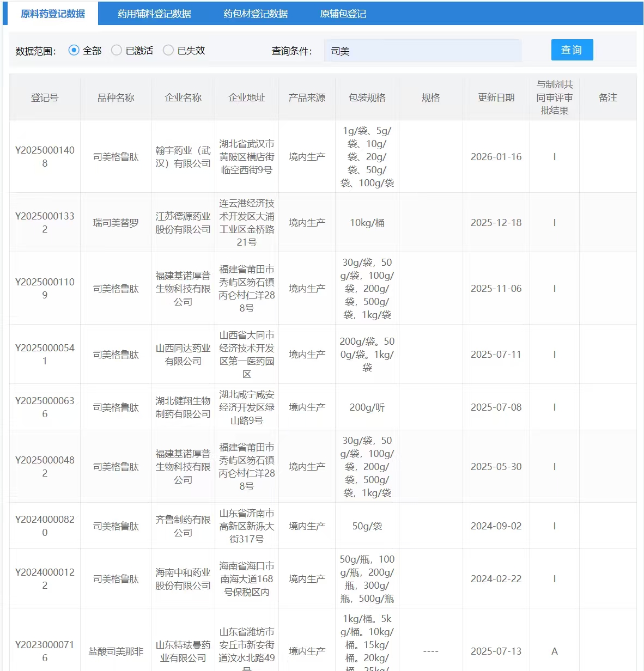Viewport: 644px width, 671px height.
Task: Click company 海南中和药业股份有限公司
Action: coord(183,579)
